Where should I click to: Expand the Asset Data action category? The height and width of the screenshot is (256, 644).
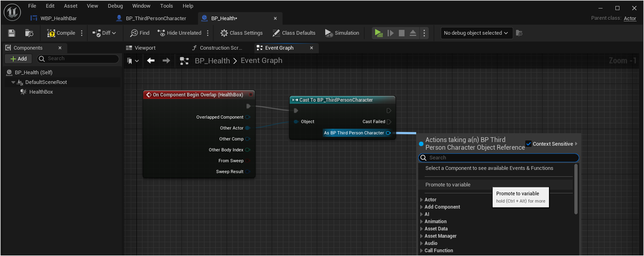pyautogui.click(x=422, y=229)
